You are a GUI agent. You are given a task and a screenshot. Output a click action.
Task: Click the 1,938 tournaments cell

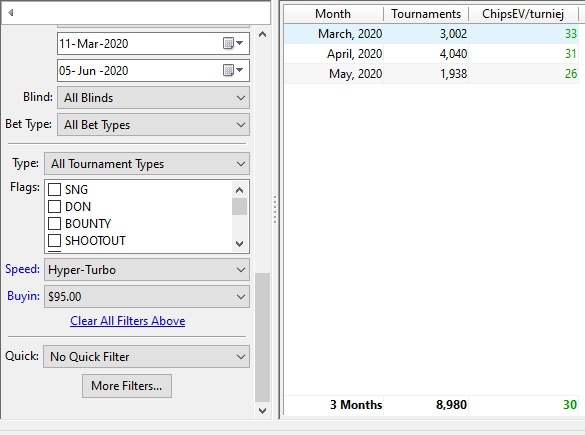coord(453,73)
